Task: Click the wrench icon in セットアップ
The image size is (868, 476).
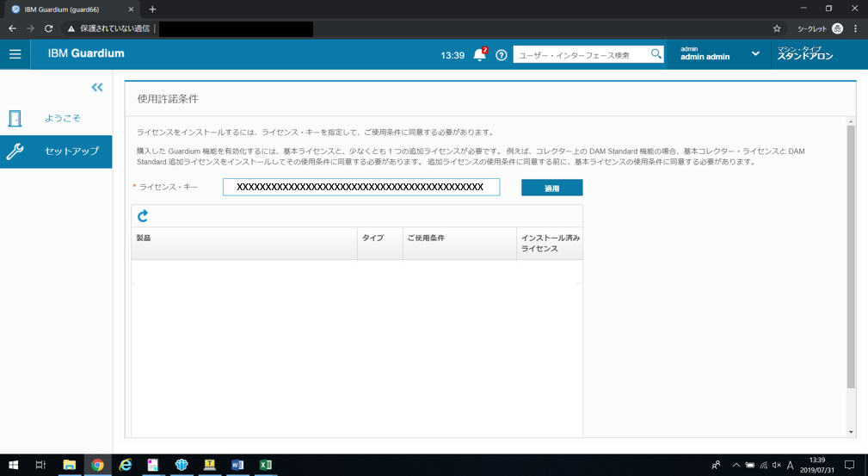Action: (15, 151)
